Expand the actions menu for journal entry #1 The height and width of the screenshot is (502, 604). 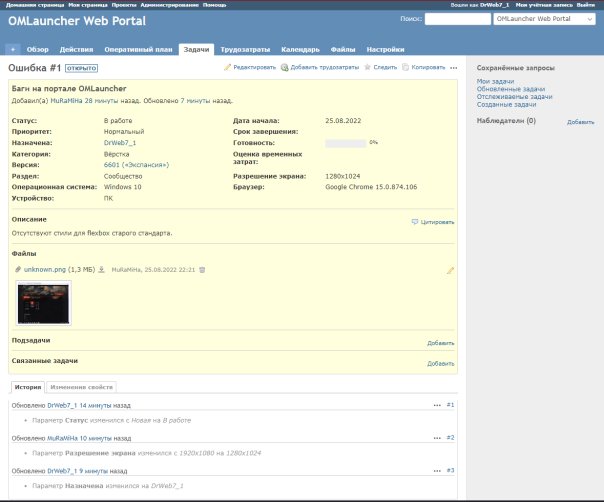point(436,405)
